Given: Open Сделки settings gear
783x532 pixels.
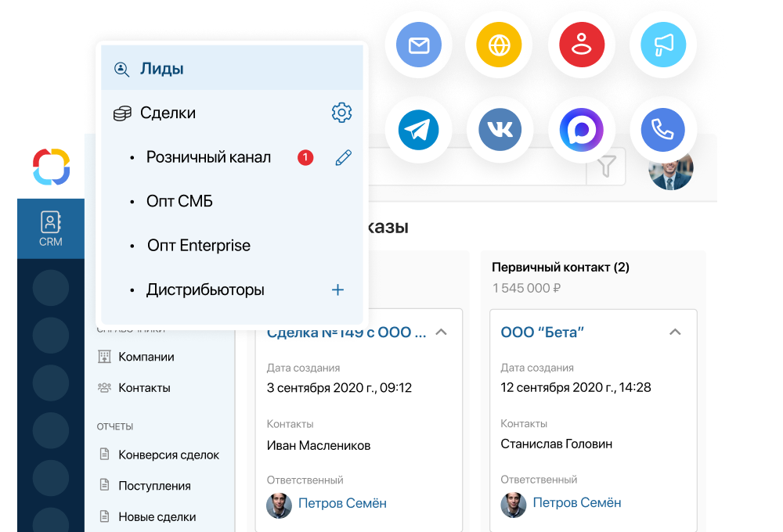Looking at the screenshot, I should [341, 113].
